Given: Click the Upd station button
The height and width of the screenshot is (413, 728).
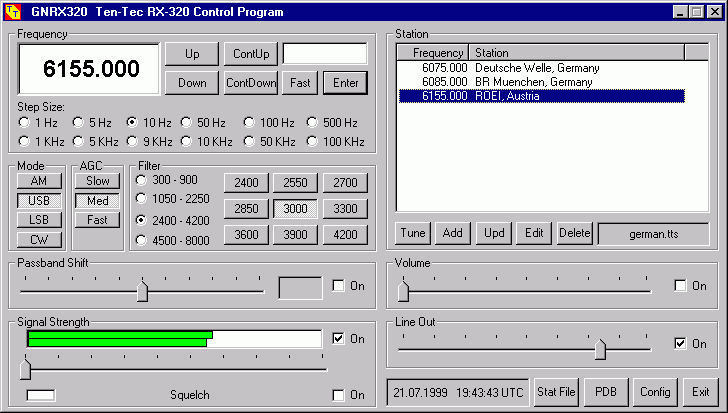Looking at the screenshot, I should pos(494,233).
